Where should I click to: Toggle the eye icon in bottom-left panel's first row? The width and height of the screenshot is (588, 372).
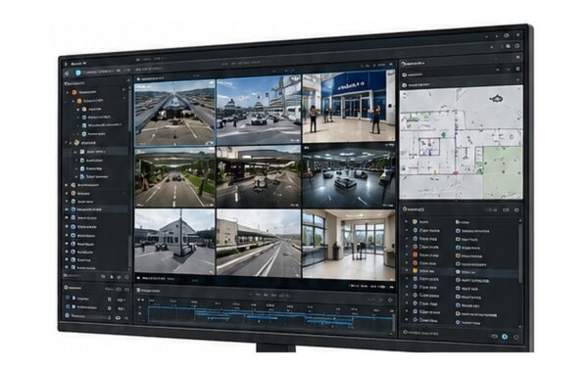[120, 301]
